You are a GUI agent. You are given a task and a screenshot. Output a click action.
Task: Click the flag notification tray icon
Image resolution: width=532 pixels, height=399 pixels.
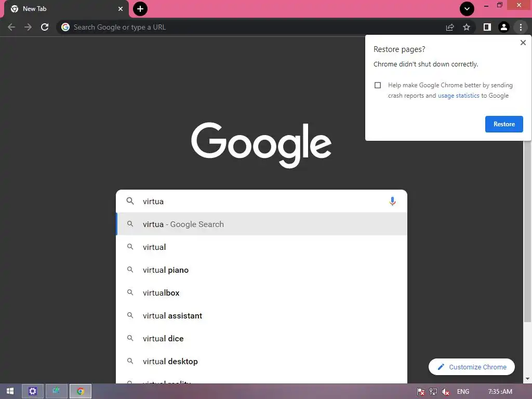(420, 392)
